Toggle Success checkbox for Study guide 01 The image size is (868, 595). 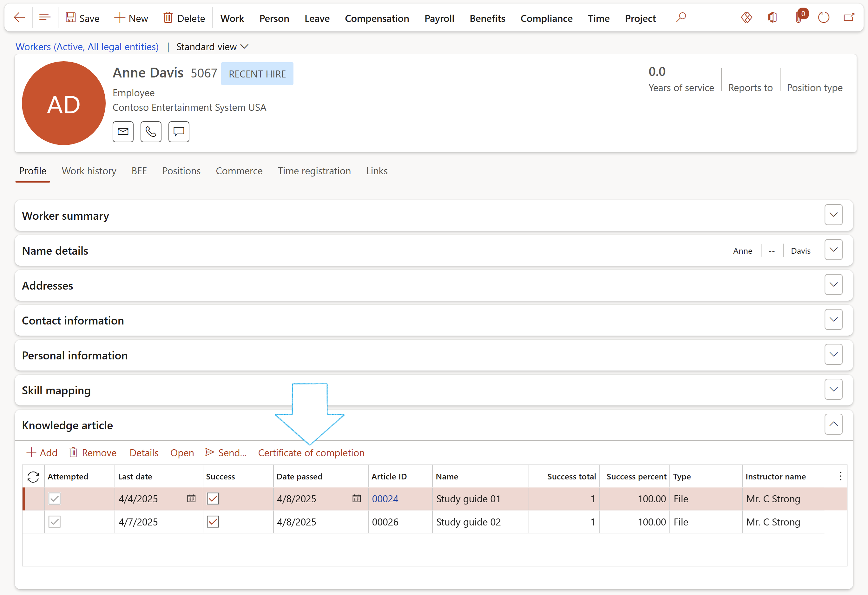tap(213, 498)
